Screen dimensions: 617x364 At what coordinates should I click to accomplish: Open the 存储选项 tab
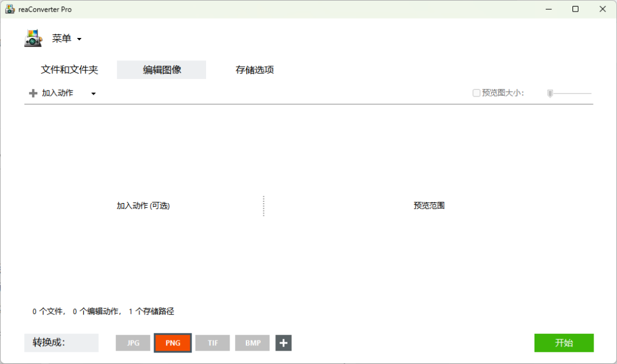point(254,70)
